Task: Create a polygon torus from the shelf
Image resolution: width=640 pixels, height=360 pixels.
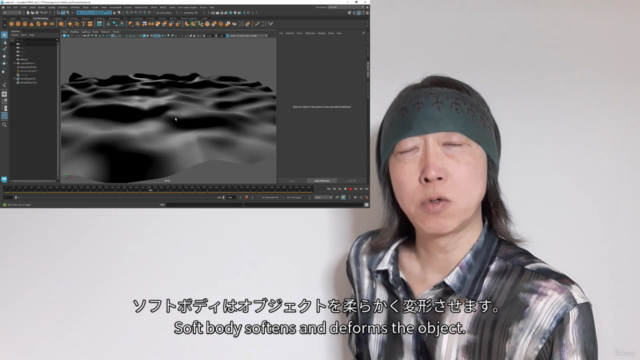Action: point(38,24)
